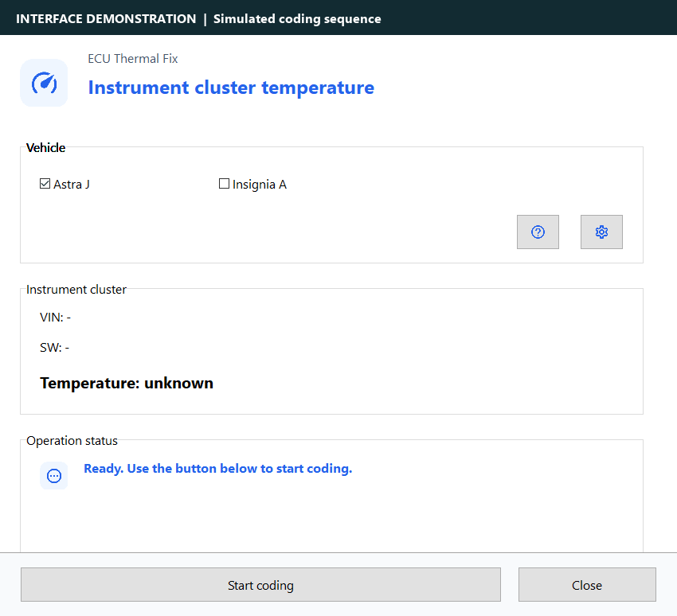This screenshot has width=677, height=616.
Task: Click the Vehicle group label
Action: pyautogui.click(x=45, y=147)
